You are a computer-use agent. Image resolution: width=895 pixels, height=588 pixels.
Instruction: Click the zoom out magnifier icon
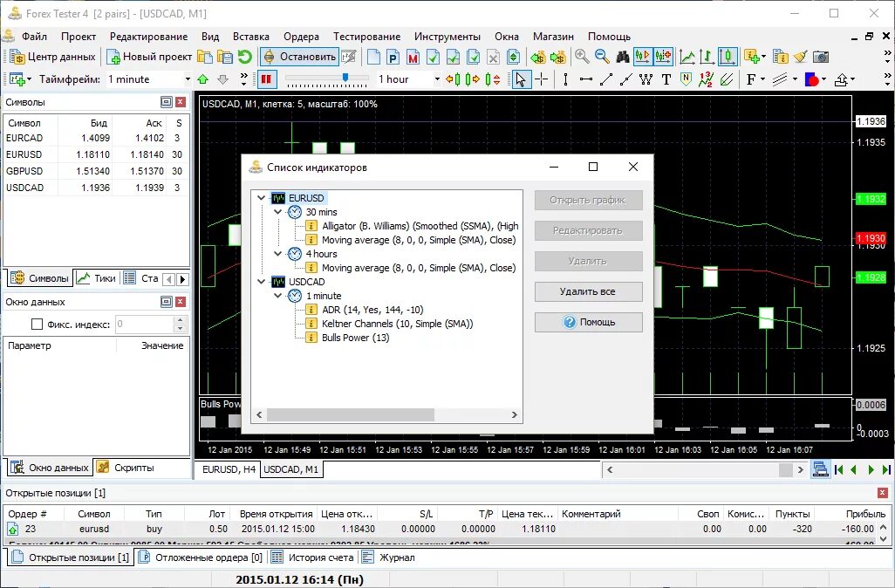click(x=602, y=57)
